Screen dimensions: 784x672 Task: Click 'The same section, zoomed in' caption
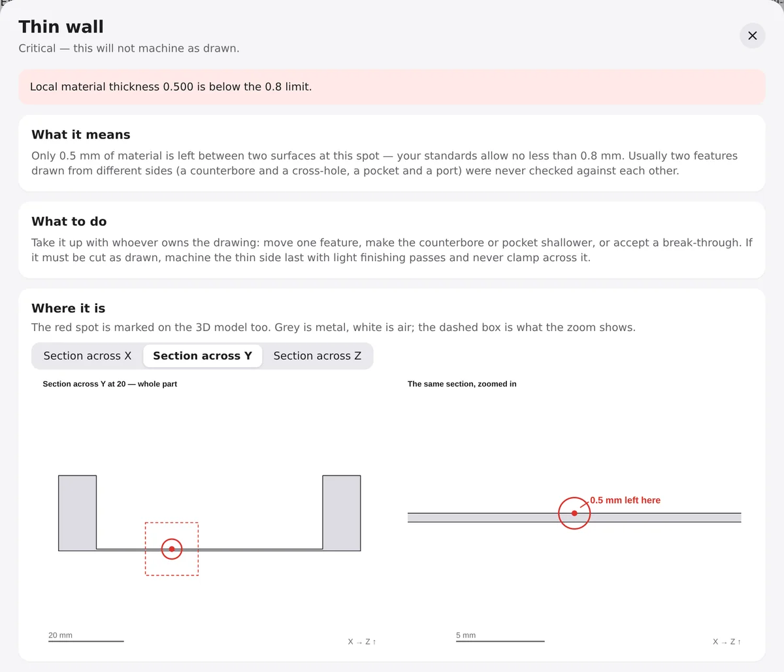pyautogui.click(x=462, y=384)
